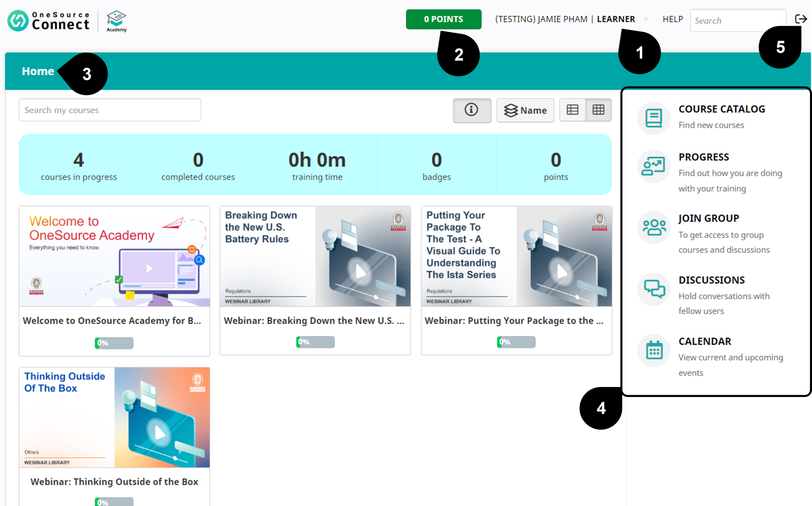This screenshot has height=506, width=812.
Task: Open Welcome to OneSource Academy thumbnail
Action: pos(114,256)
